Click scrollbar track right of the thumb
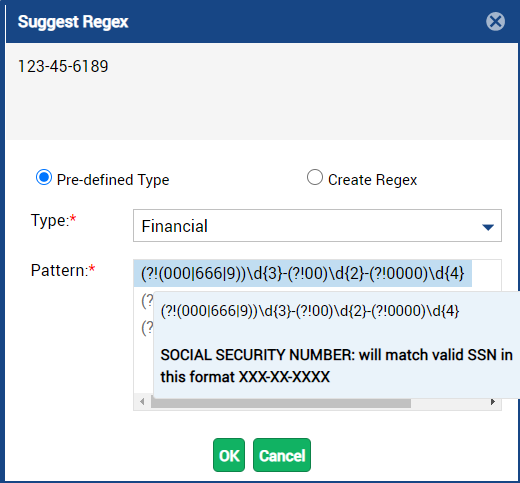The image size is (520, 483). pos(449,403)
